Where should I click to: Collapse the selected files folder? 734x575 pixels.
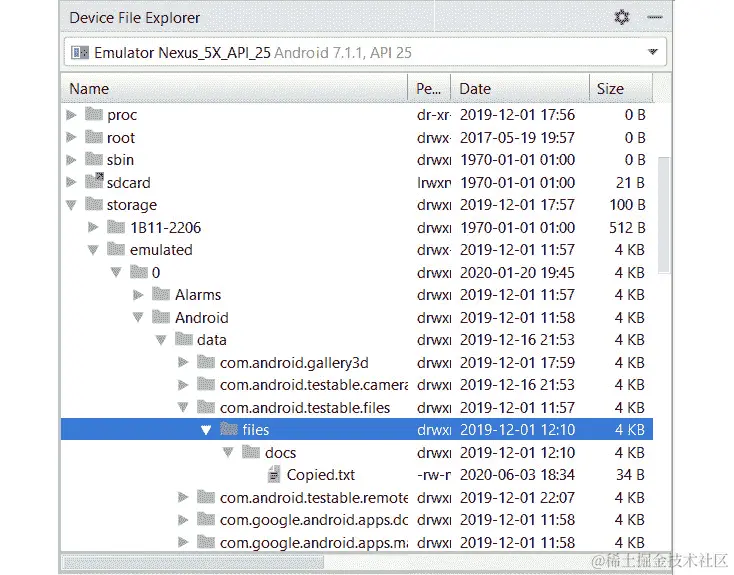206,429
